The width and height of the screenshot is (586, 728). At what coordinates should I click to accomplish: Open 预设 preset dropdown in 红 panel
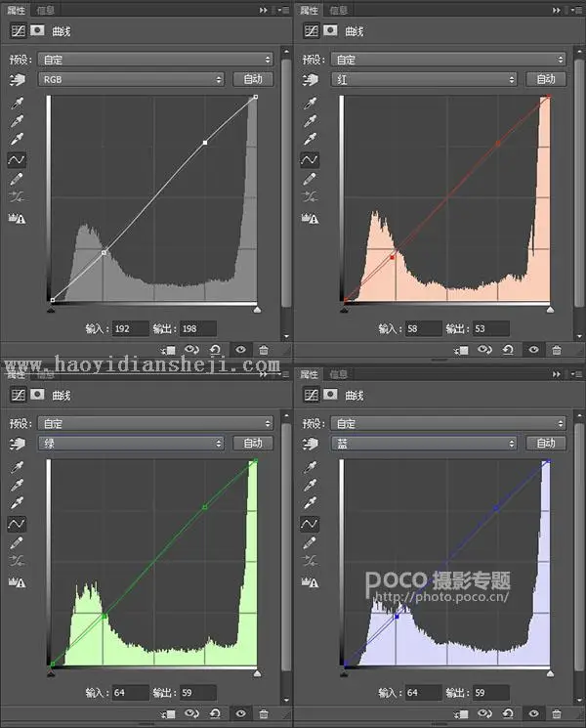point(447,60)
